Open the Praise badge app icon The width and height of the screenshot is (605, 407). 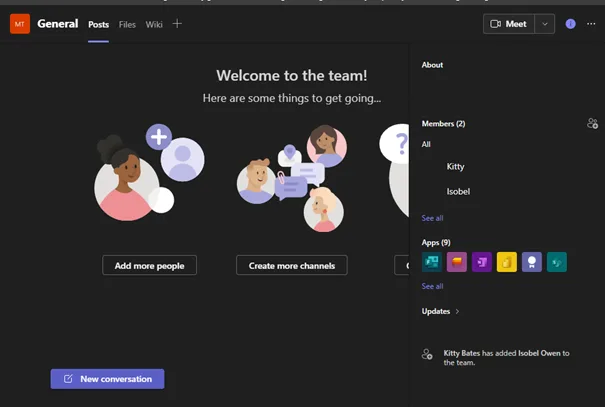532,262
